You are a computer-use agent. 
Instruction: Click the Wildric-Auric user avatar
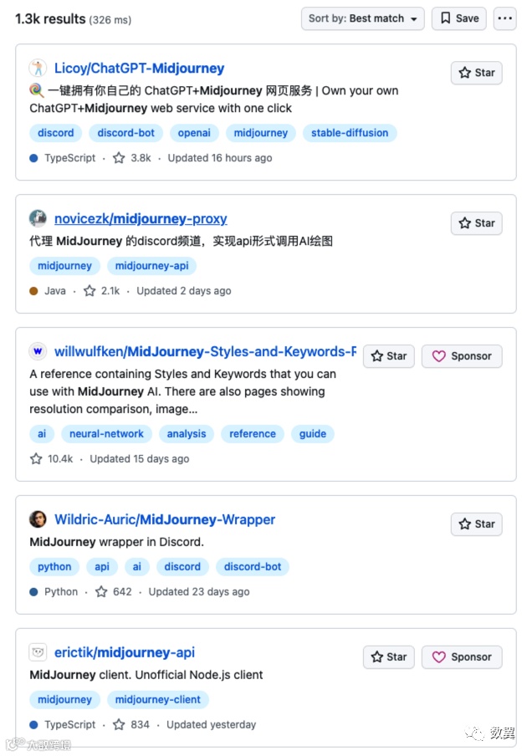tap(38, 519)
